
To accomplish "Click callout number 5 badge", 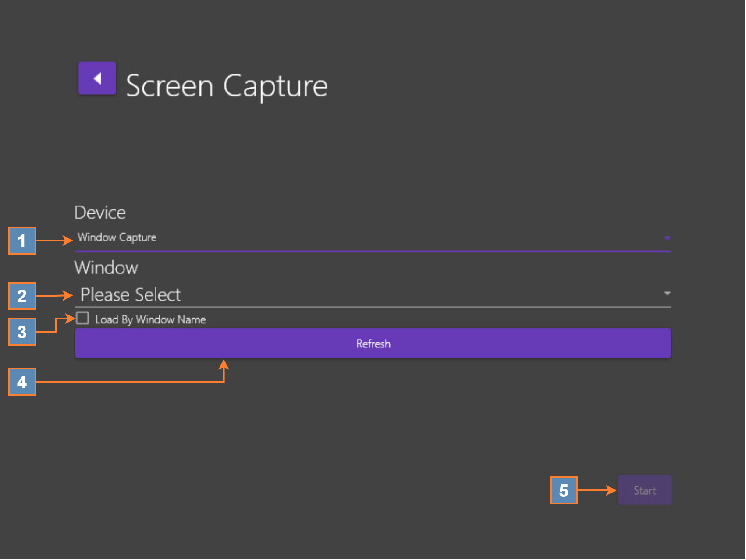I will [x=564, y=490].
